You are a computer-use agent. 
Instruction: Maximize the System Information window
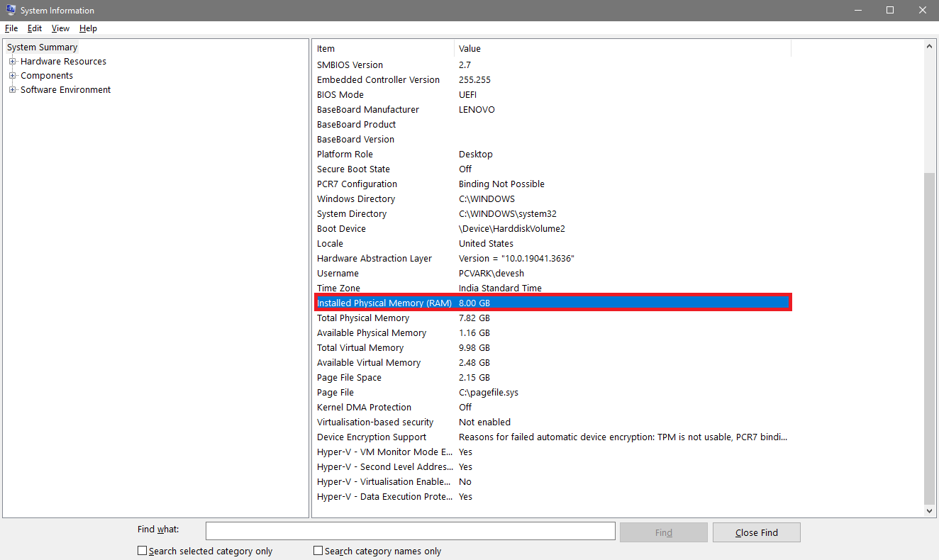pyautogui.click(x=890, y=10)
